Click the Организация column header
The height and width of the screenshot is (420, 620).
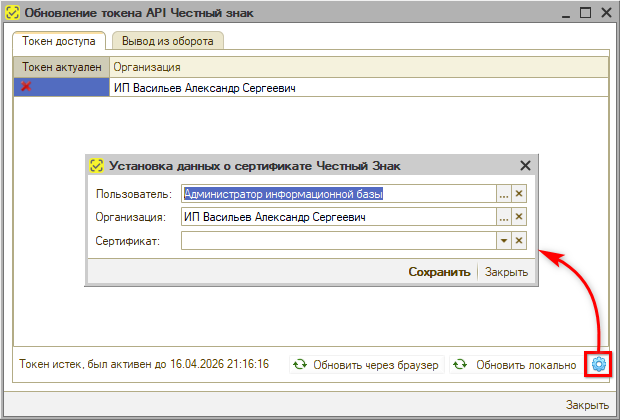pos(357,66)
